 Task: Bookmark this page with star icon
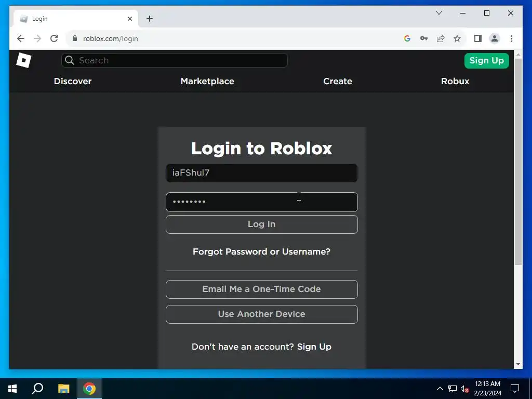click(x=457, y=38)
